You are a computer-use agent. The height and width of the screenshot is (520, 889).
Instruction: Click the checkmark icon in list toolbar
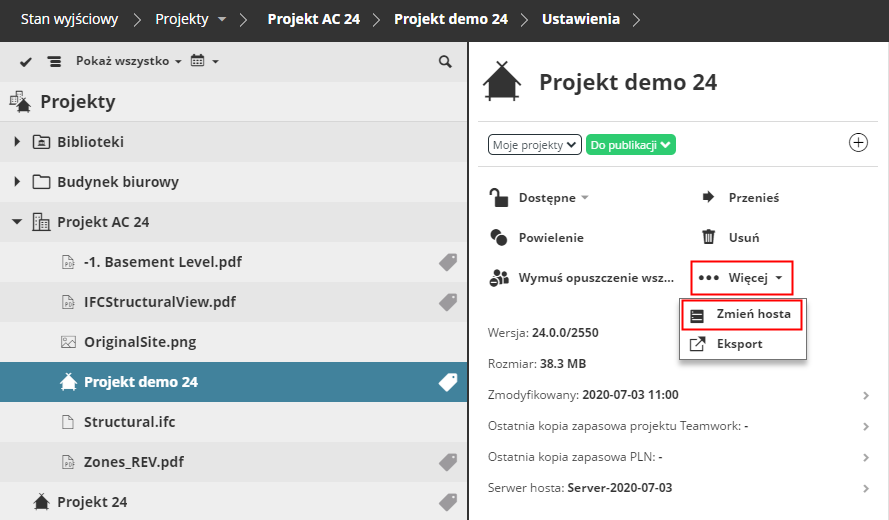click(x=27, y=62)
